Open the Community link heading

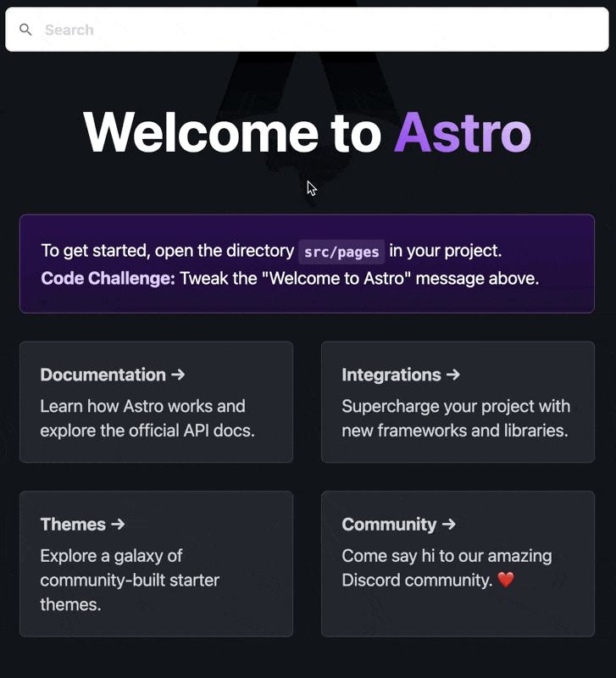point(399,524)
